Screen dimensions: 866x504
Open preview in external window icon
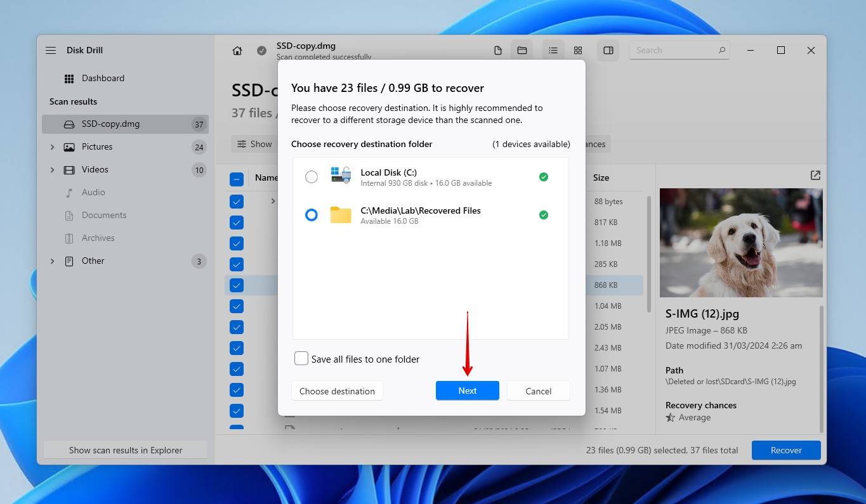pos(815,176)
